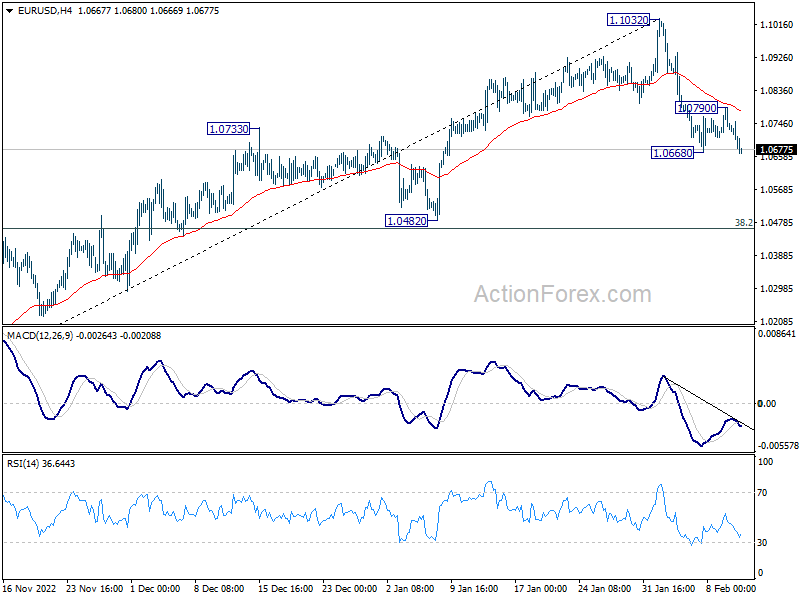Click the 31 Jan 16:00 date label
The width and height of the screenshot is (800, 600).
click(668, 588)
